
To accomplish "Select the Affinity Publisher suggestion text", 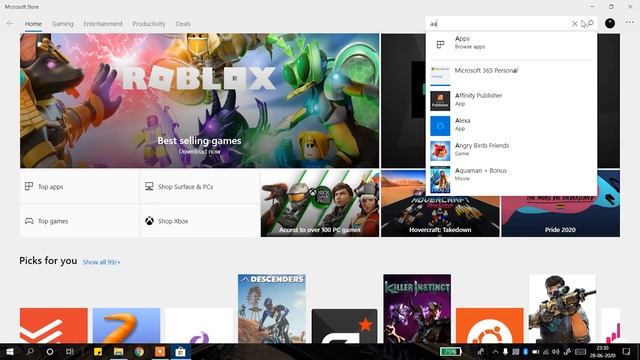I will point(478,96).
